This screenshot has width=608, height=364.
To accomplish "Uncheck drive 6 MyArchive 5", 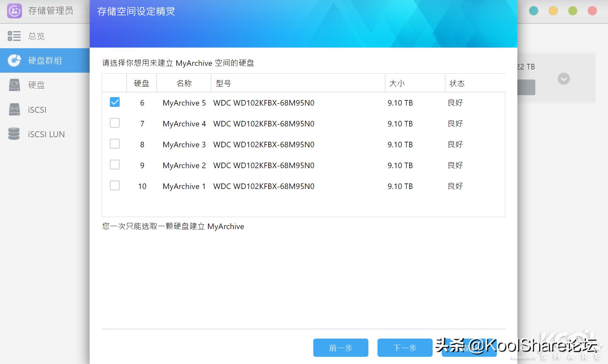I will coord(114,102).
